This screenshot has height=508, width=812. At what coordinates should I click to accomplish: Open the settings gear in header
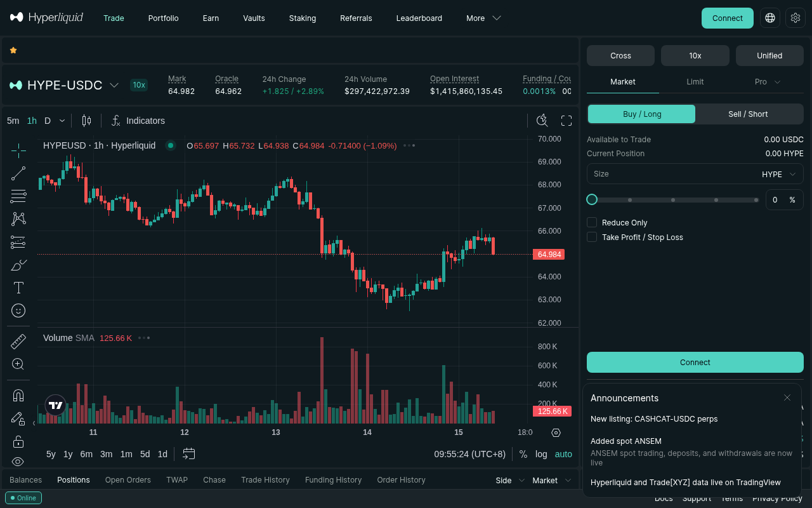tap(796, 18)
